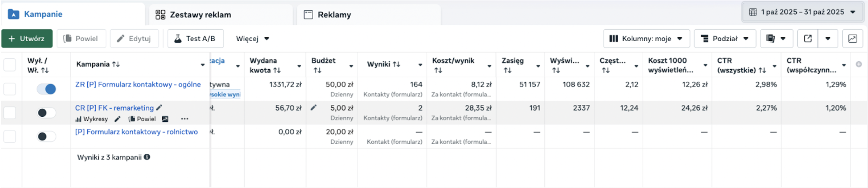Click the reports icon next to Podział
Viewport: 868px width, 188px height.
click(x=771, y=39)
